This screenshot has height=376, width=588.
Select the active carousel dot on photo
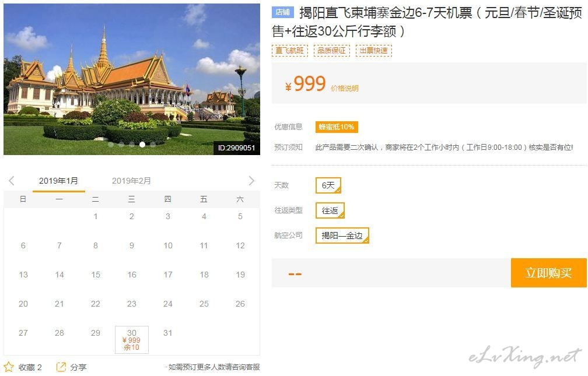click(142, 145)
